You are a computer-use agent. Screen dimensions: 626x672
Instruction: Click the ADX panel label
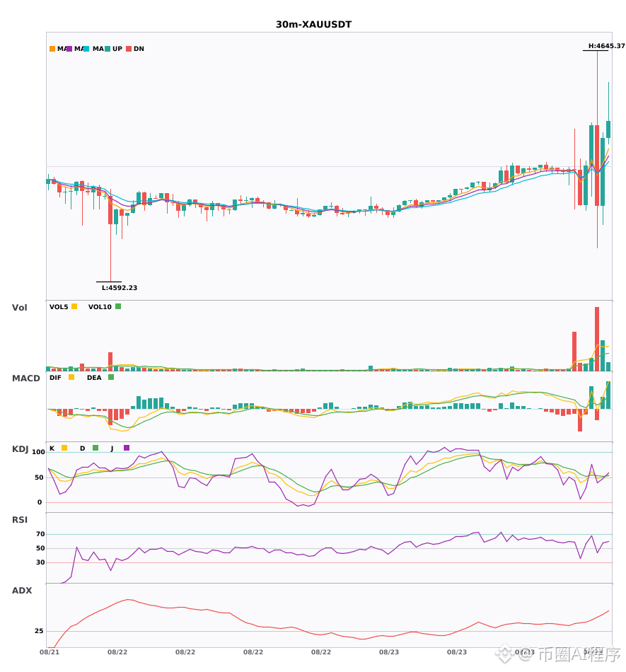click(22, 591)
